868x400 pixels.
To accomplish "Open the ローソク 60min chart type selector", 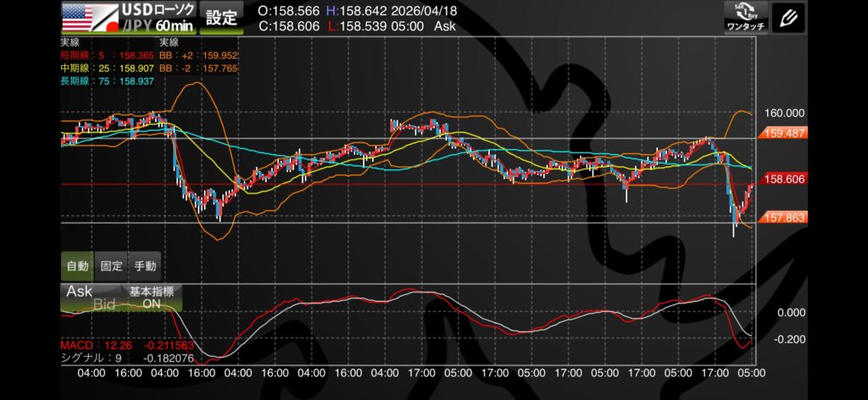I will [157, 17].
